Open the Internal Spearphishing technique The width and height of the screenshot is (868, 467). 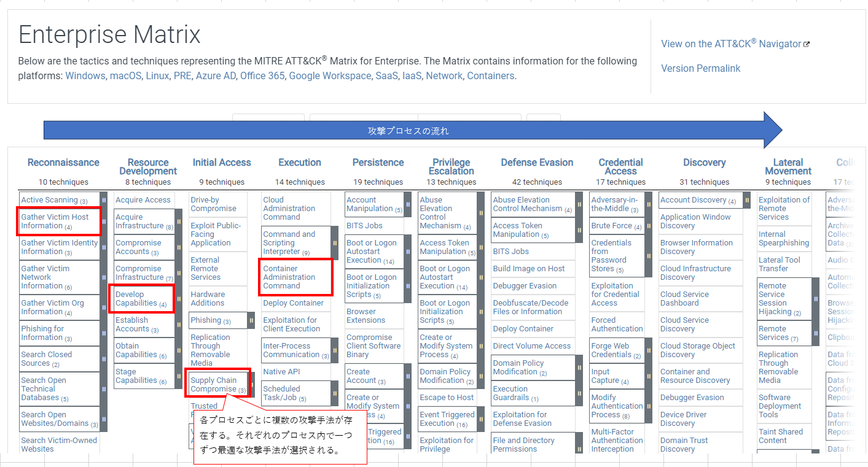point(784,239)
